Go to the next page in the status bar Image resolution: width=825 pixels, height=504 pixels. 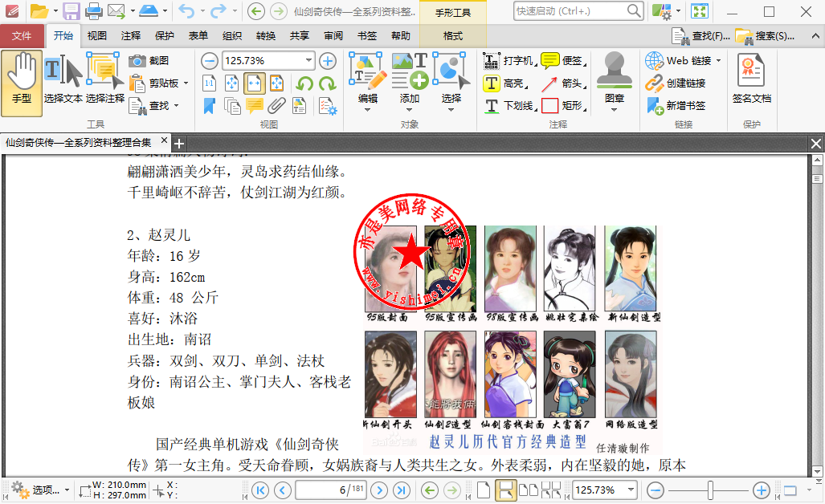pos(379,490)
